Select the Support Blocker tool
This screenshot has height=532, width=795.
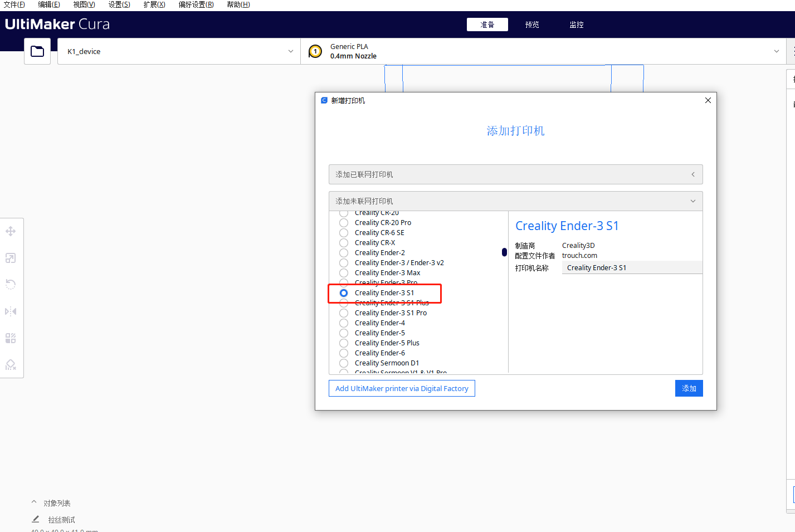coord(11,365)
